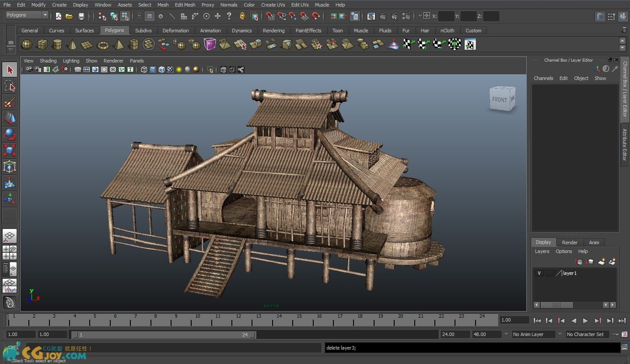The height and width of the screenshot is (364, 630).
Task: Adjust the time range slider bar
Action: [164, 335]
